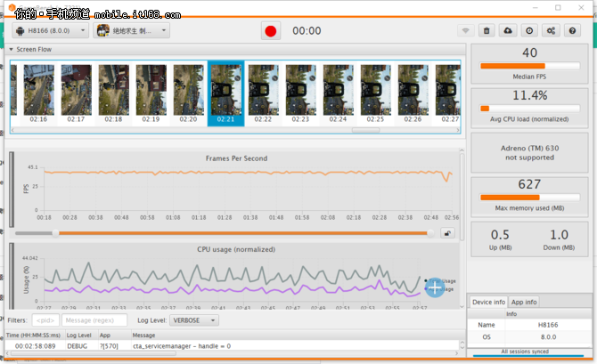
Task: Click the left handle of timeline range slider
Action: (55, 233)
